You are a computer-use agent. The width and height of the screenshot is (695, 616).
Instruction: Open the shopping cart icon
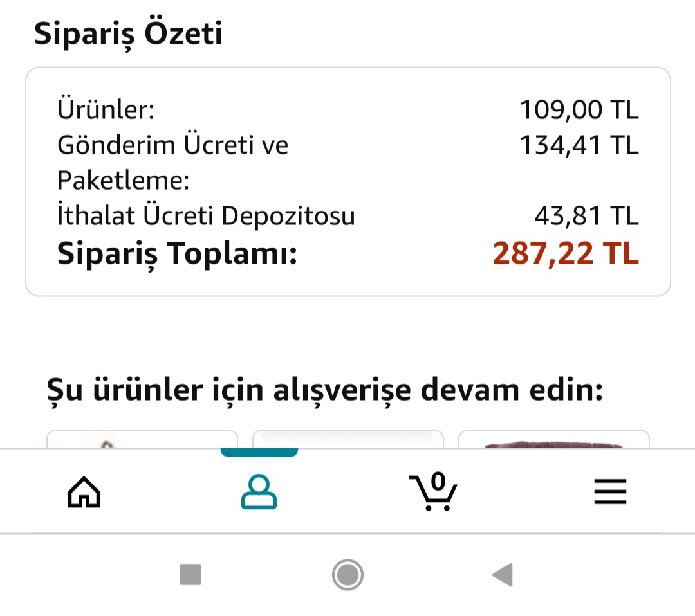433,492
